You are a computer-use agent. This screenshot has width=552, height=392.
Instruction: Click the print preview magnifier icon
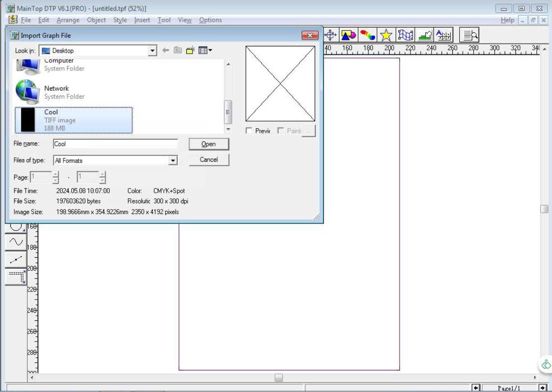click(x=469, y=35)
